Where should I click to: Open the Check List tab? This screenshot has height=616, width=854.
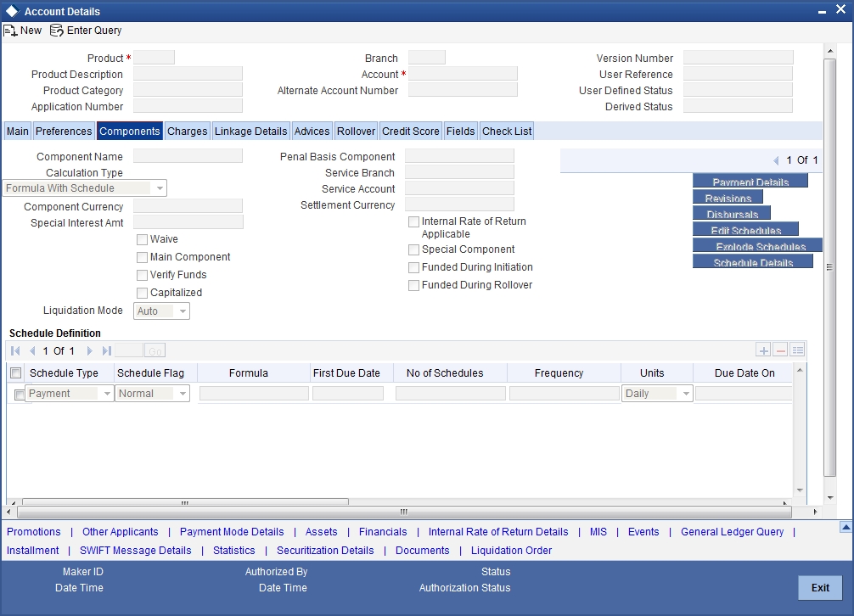point(507,132)
